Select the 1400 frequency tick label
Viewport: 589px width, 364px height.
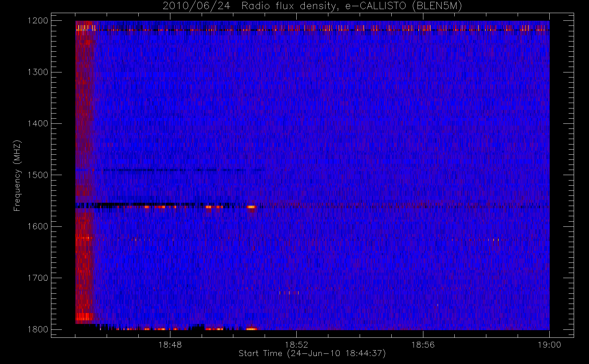38,123
